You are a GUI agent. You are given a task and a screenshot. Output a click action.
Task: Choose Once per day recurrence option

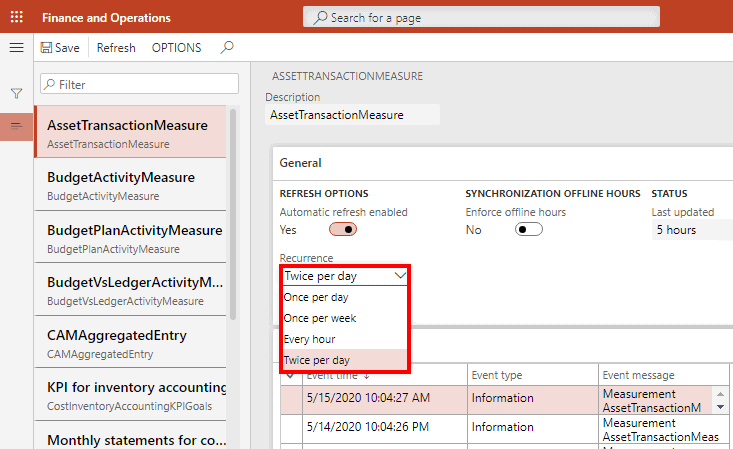coord(345,297)
